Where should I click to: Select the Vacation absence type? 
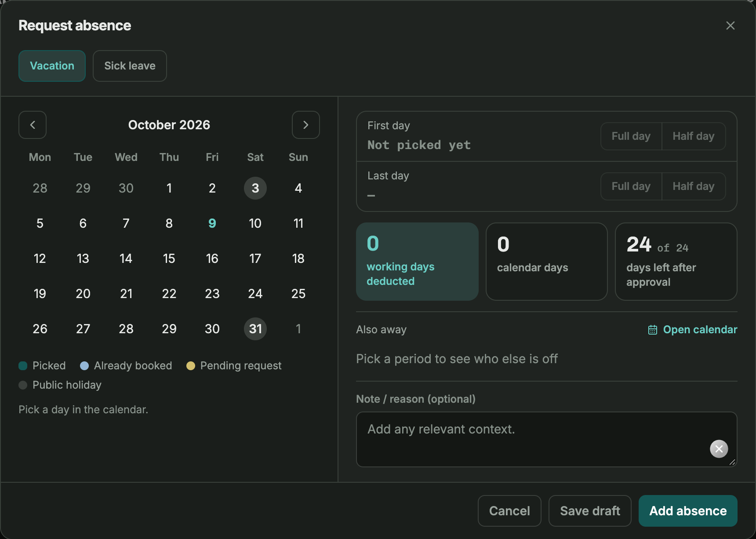pos(52,66)
